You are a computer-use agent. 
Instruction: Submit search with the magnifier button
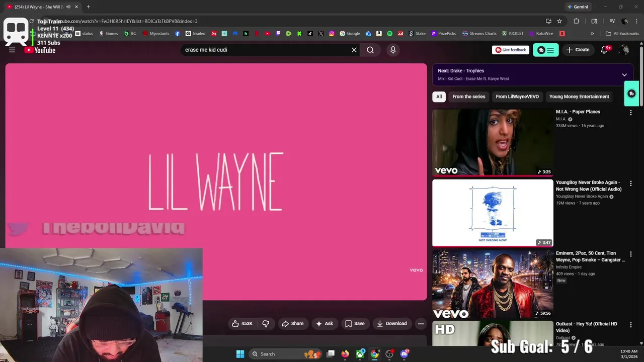(x=370, y=50)
